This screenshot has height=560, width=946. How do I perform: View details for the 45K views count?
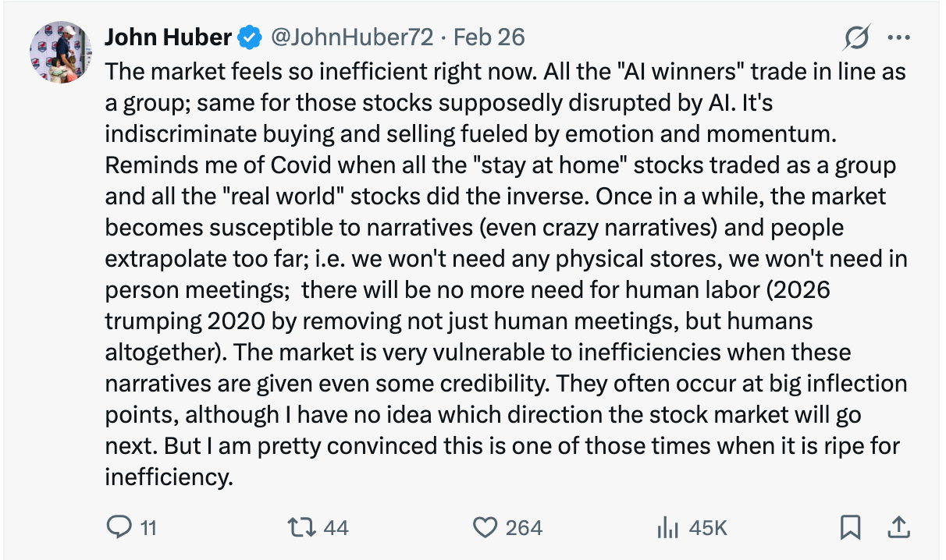(x=699, y=527)
